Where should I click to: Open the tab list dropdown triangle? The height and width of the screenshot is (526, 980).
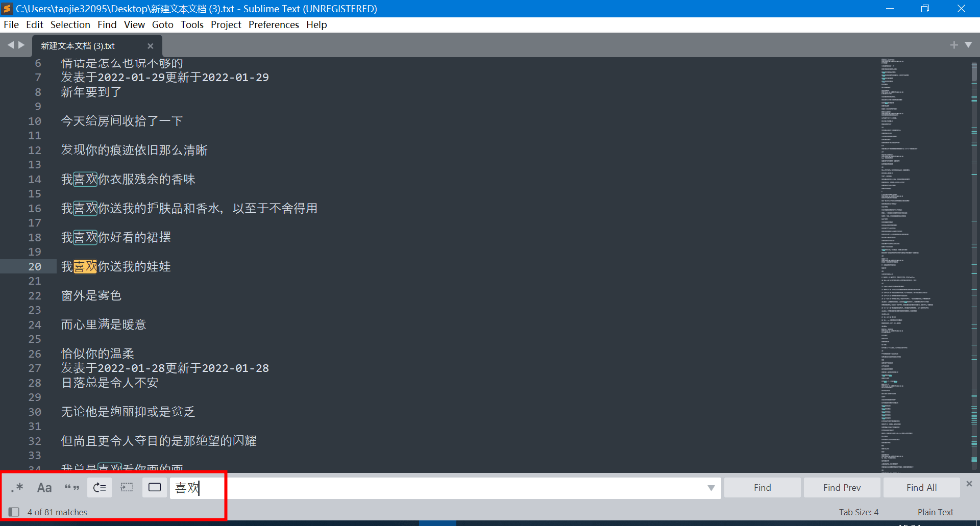(x=968, y=45)
